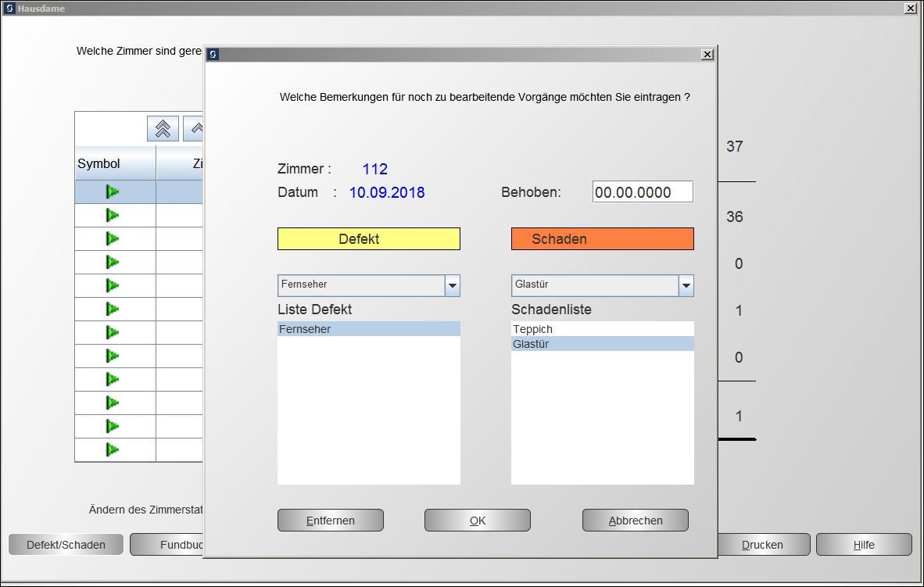Click the Behoben date field

click(x=643, y=192)
